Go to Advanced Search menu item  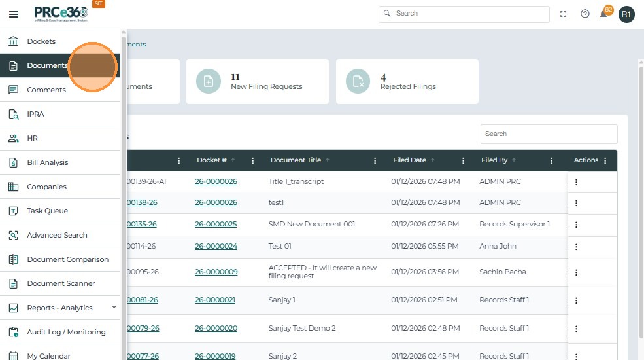pyautogui.click(x=57, y=235)
